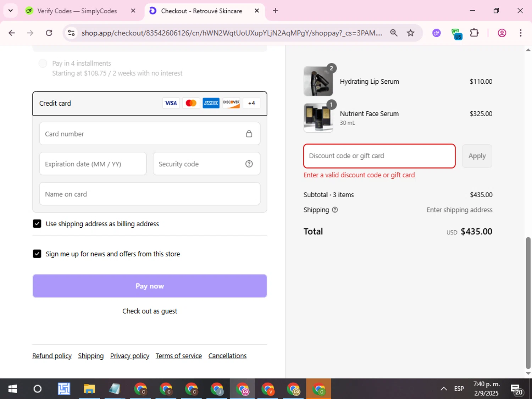Uncheck Sign me up for news and offers
Viewport: 532px width, 399px height.
click(37, 254)
